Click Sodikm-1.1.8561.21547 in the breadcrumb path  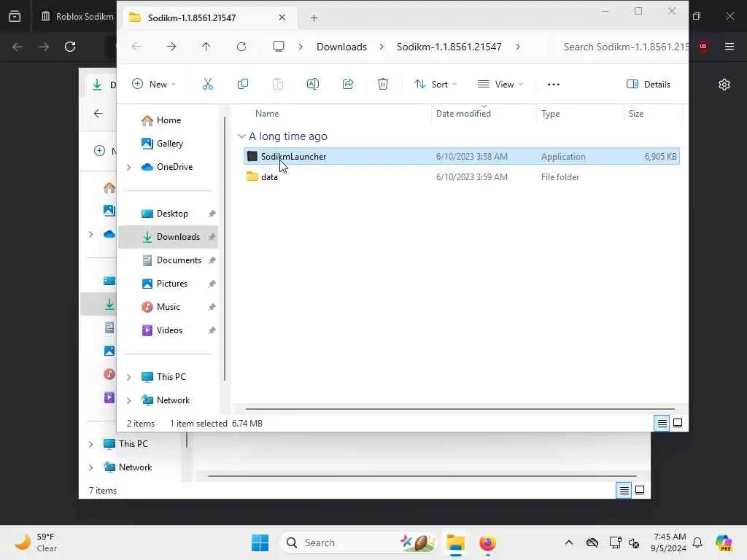coord(449,47)
